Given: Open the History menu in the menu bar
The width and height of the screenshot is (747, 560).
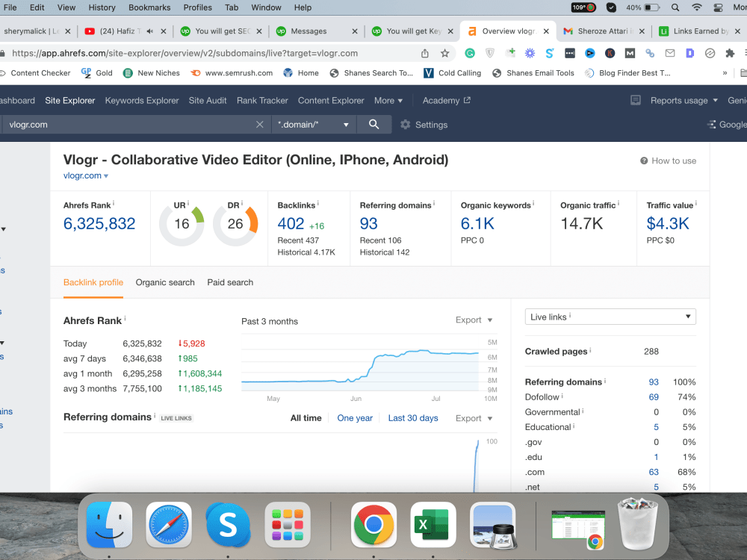Looking at the screenshot, I should coord(102,7).
